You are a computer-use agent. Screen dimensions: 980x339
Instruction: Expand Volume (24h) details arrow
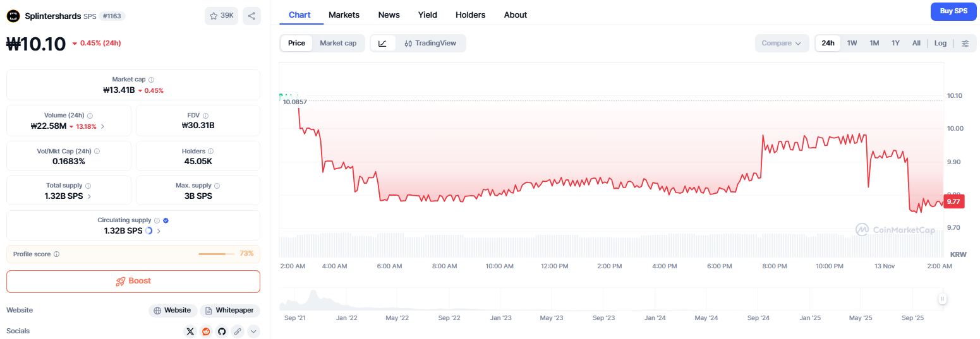[103, 126]
